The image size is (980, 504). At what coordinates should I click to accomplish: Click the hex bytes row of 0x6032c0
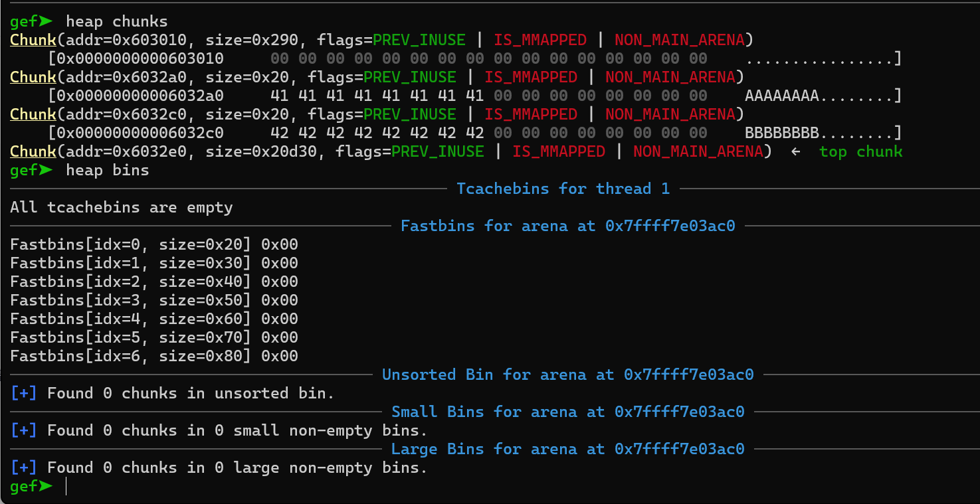pyautogui.click(x=489, y=133)
